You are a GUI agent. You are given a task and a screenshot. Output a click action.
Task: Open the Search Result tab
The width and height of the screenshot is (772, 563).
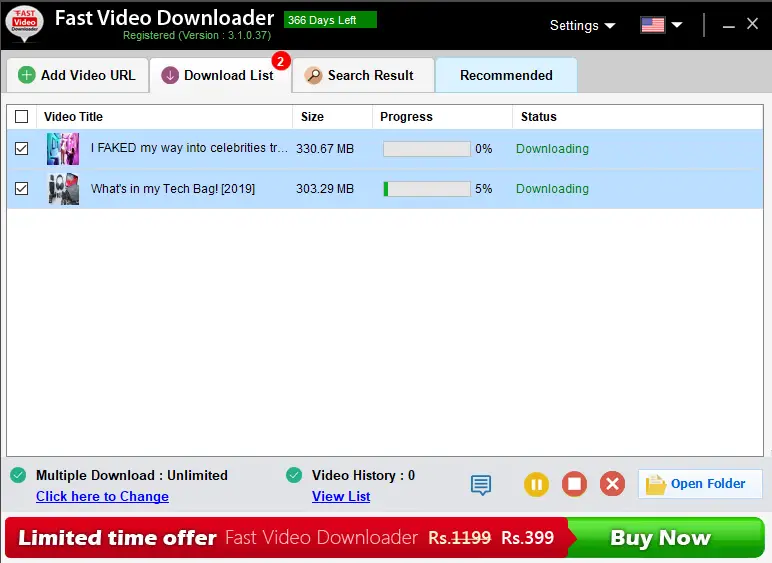click(x=363, y=75)
